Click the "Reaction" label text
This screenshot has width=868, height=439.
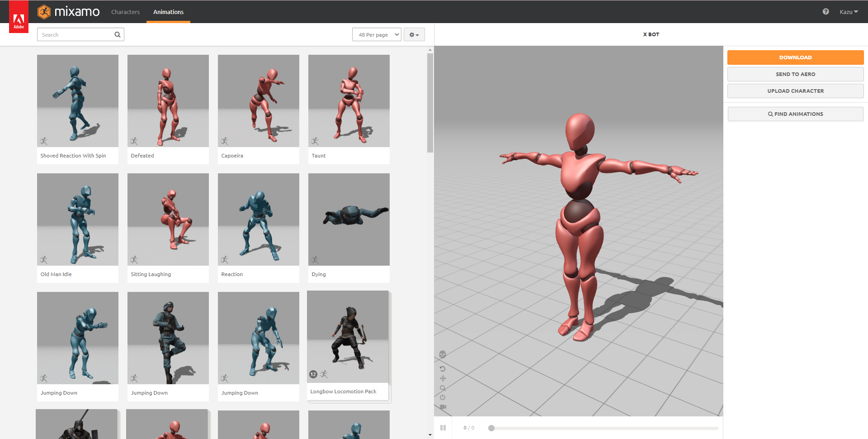tap(232, 274)
